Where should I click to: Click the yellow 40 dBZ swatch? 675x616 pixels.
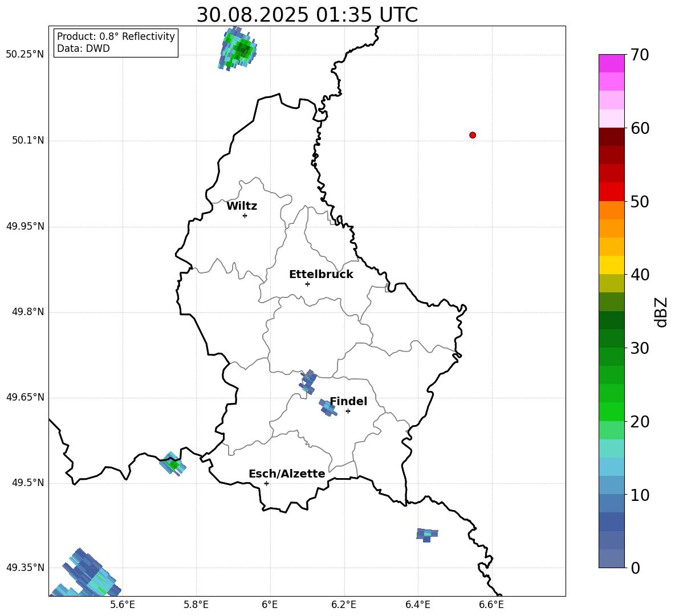612,265
